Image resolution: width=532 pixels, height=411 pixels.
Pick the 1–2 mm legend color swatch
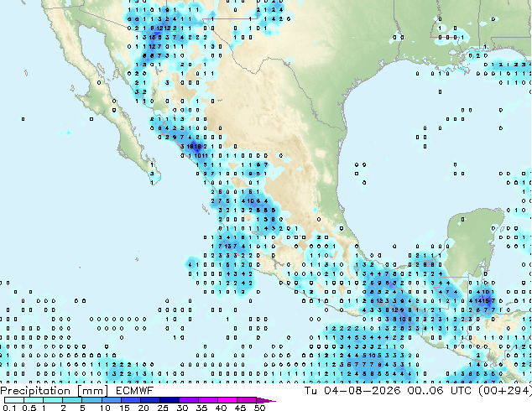coord(53,400)
